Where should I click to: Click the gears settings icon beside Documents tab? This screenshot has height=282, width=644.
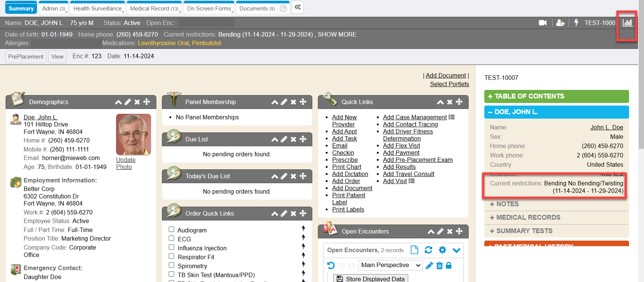click(x=297, y=7)
